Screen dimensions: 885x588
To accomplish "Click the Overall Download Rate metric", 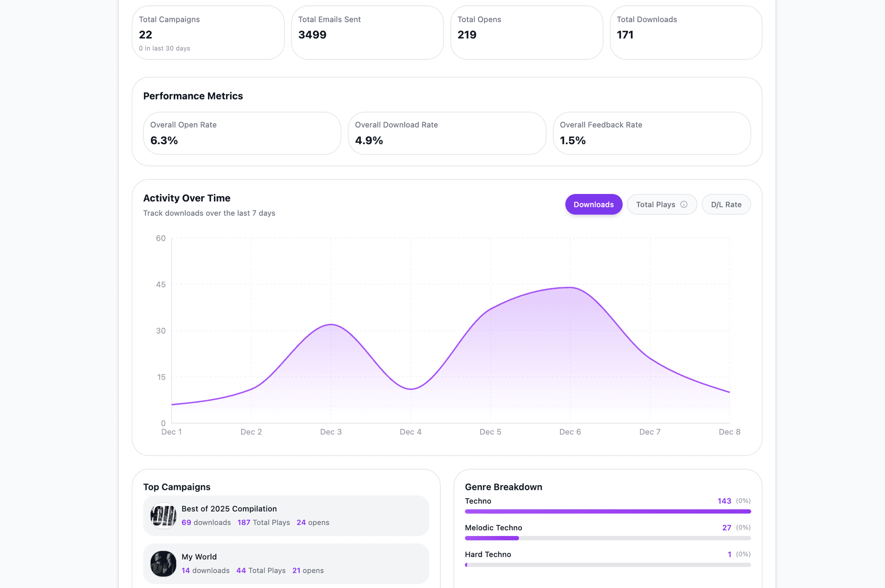I will coord(447,133).
